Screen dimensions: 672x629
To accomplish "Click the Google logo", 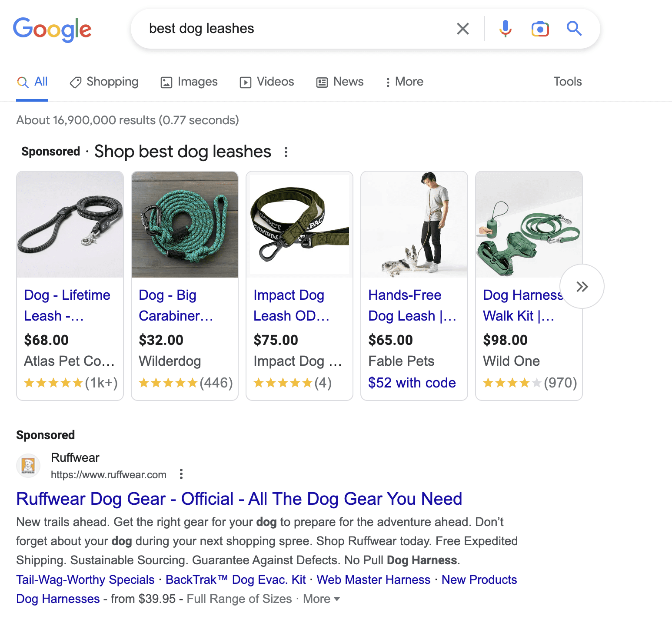I will pyautogui.click(x=52, y=29).
